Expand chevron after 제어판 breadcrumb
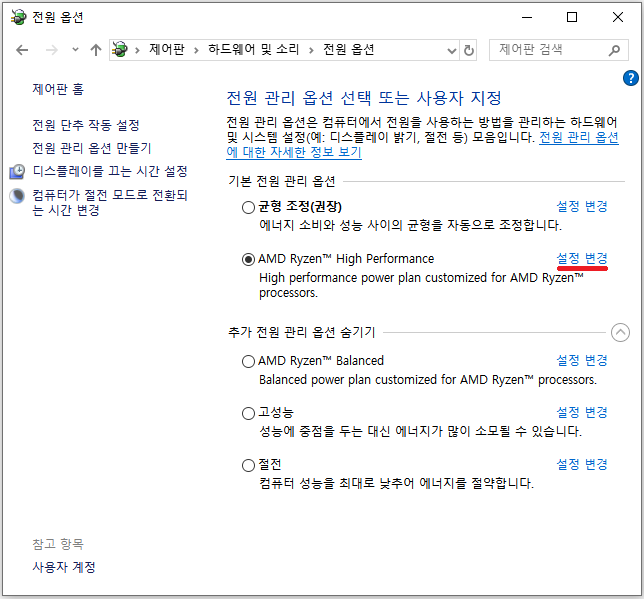 [196, 51]
